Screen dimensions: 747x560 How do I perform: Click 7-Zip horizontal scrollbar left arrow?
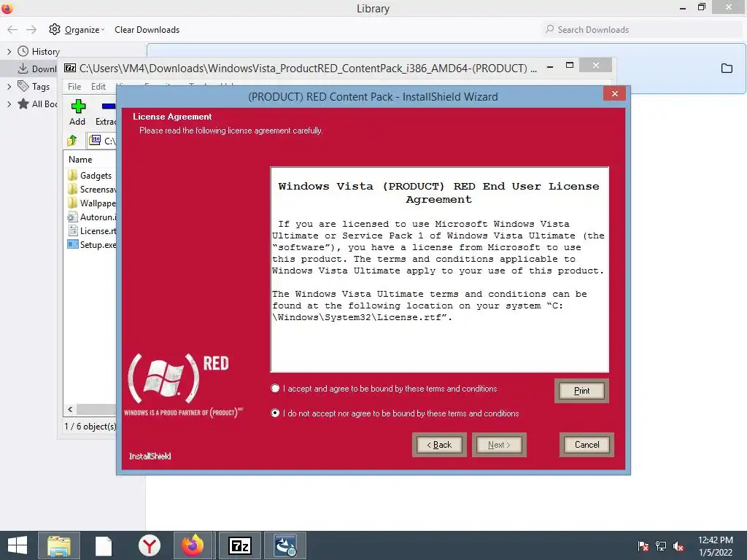point(70,410)
